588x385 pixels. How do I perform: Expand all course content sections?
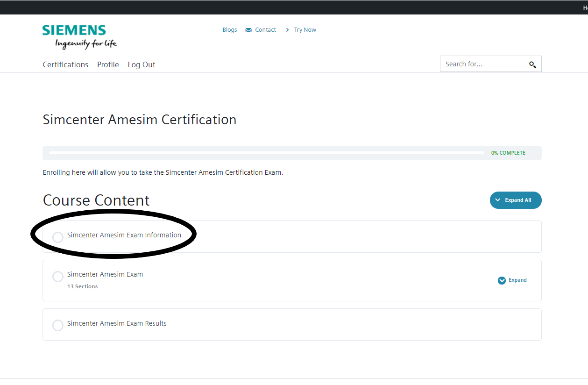516,200
